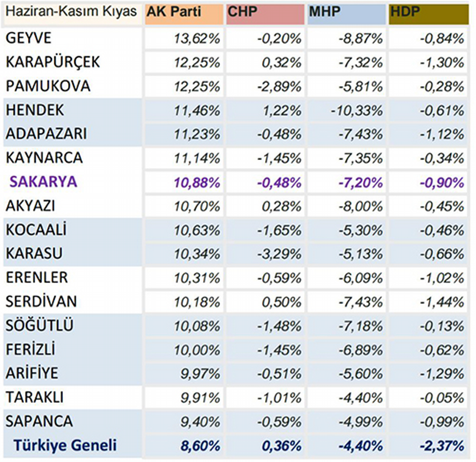The image size is (476, 462).
Task: Click the MHP column header
Action: [x=346, y=13]
